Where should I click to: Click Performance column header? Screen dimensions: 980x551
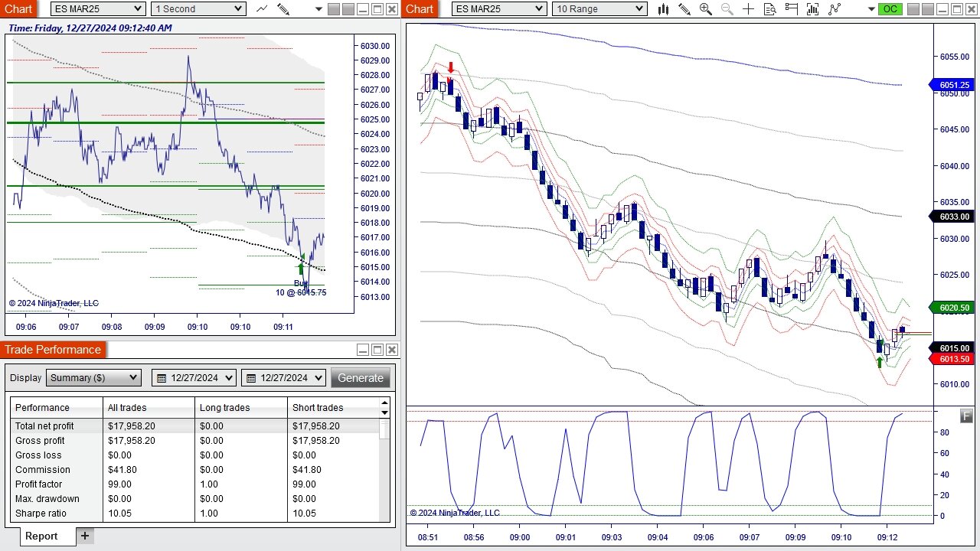(x=57, y=408)
